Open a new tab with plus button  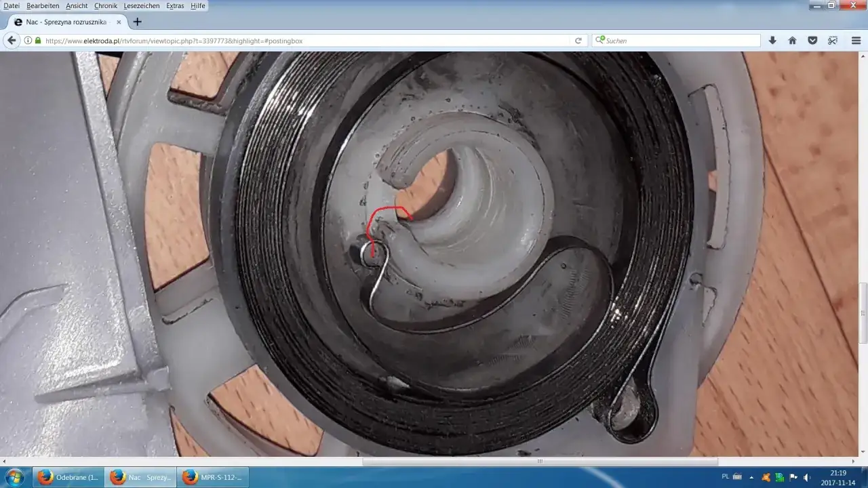(x=138, y=22)
